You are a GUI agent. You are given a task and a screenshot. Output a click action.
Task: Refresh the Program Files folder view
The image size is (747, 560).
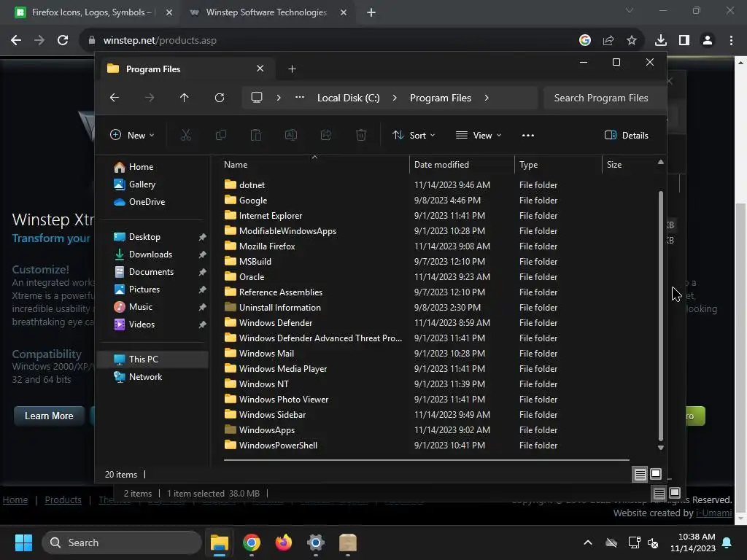[x=219, y=98]
